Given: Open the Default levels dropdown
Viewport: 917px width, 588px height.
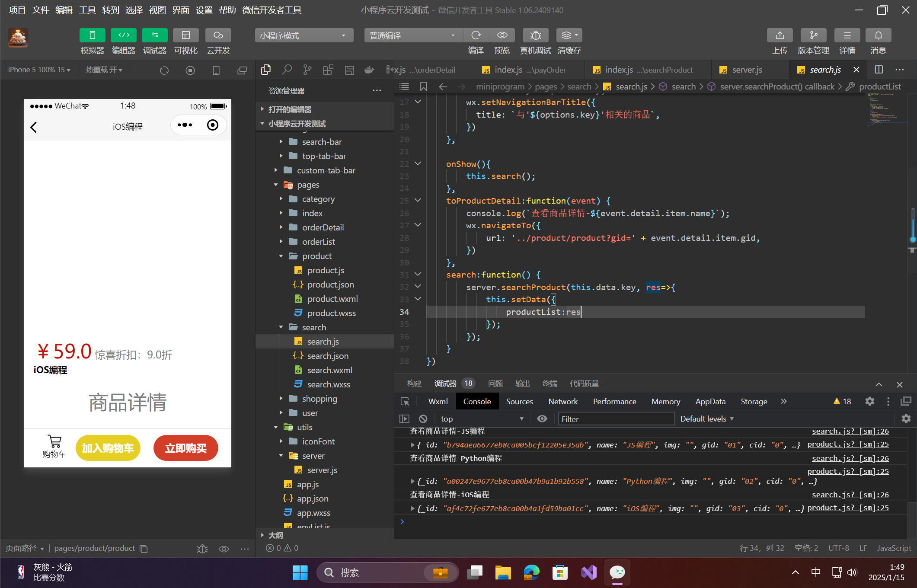Looking at the screenshot, I should point(707,419).
